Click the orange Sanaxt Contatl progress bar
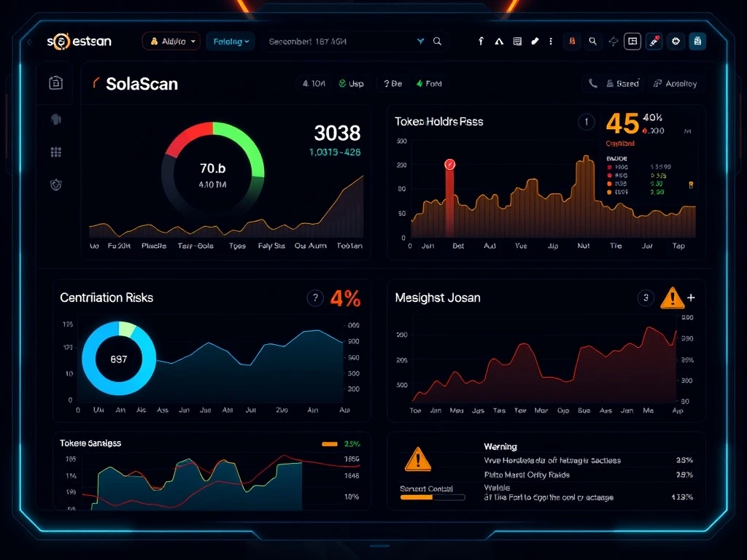This screenshot has width=747, height=560. click(x=432, y=497)
